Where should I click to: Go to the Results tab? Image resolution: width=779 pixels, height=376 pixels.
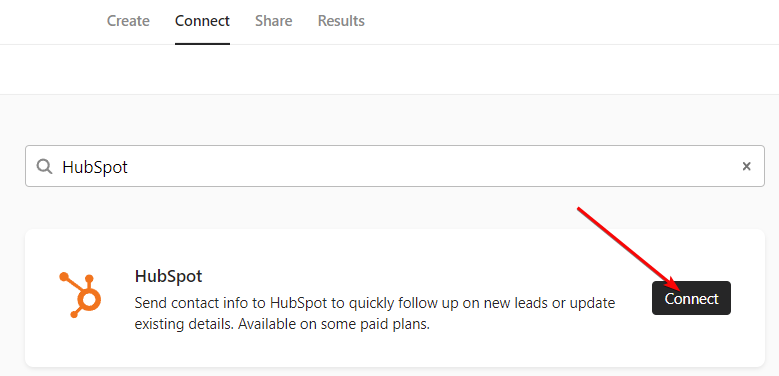point(341,21)
